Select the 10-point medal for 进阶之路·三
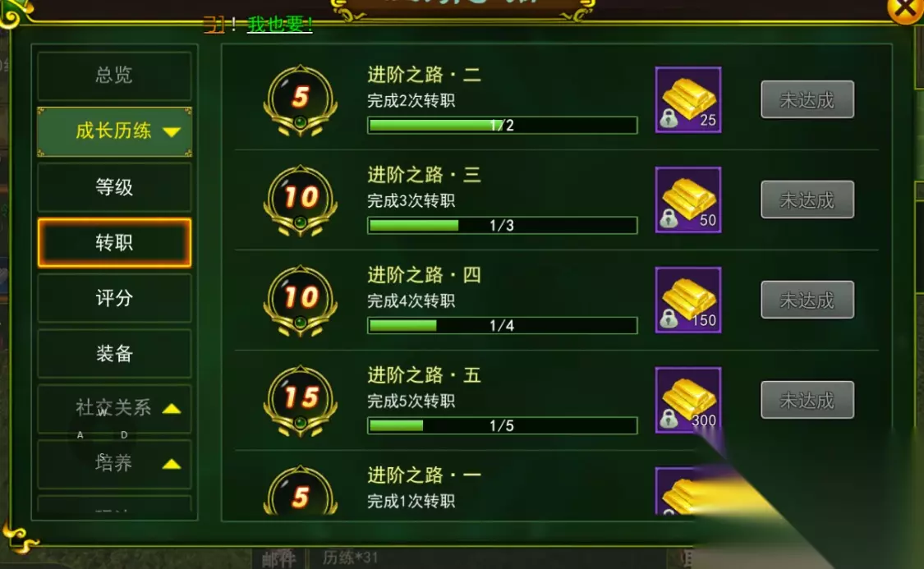924x569 pixels. 300,200
